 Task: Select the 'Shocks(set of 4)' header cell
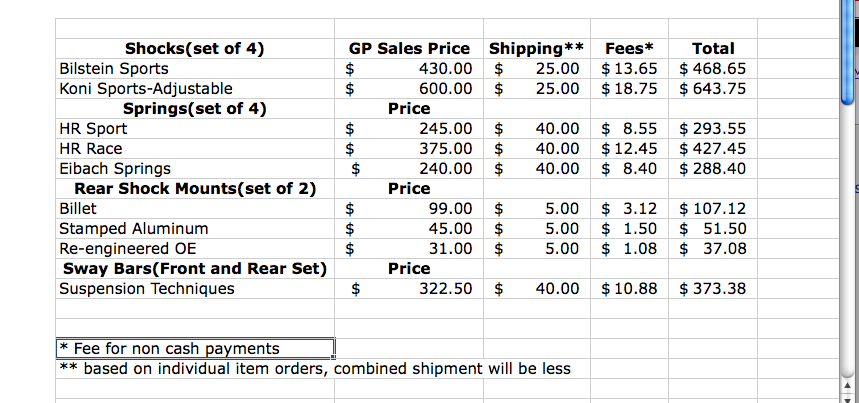pyautogui.click(x=195, y=48)
